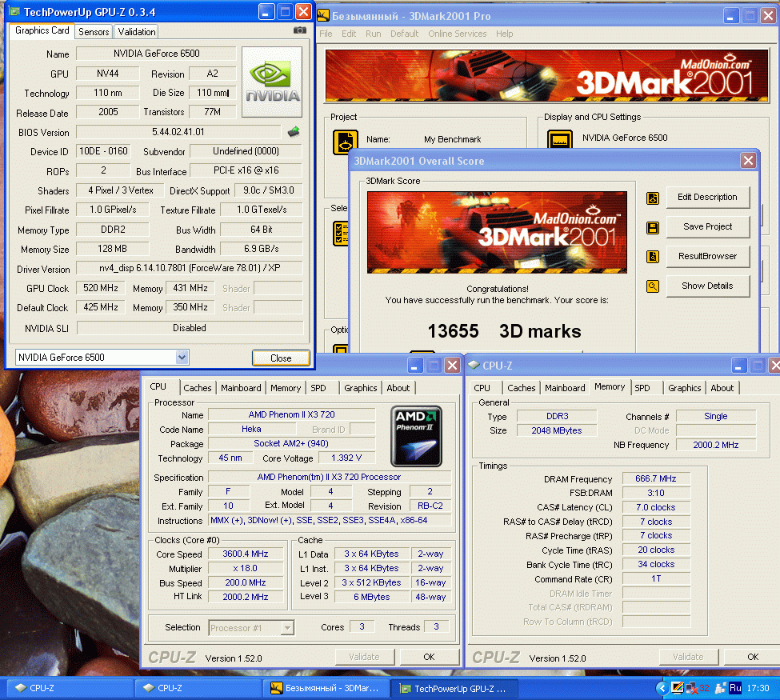Click the Save Project button
Viewport: 780px width, 700px height.
tap(707, 226)
